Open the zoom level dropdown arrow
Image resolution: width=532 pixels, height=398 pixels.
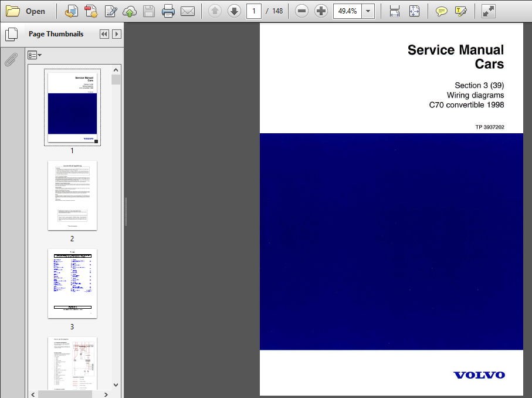pos(368,11)
